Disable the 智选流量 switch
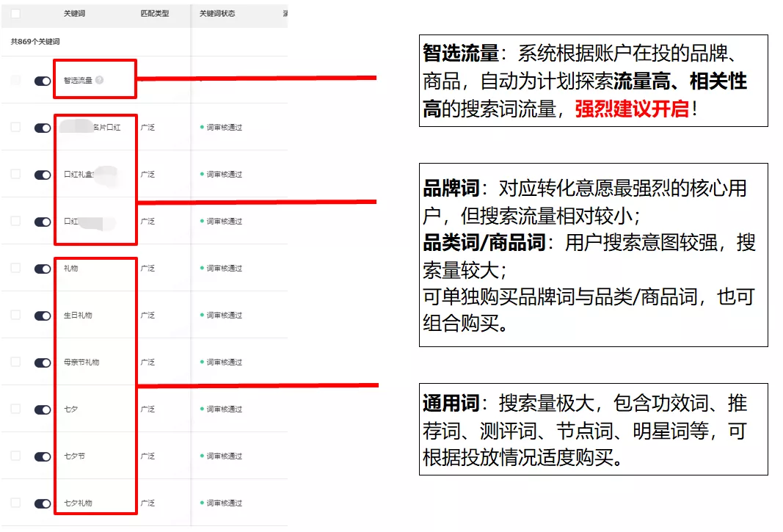 (43, 81)
